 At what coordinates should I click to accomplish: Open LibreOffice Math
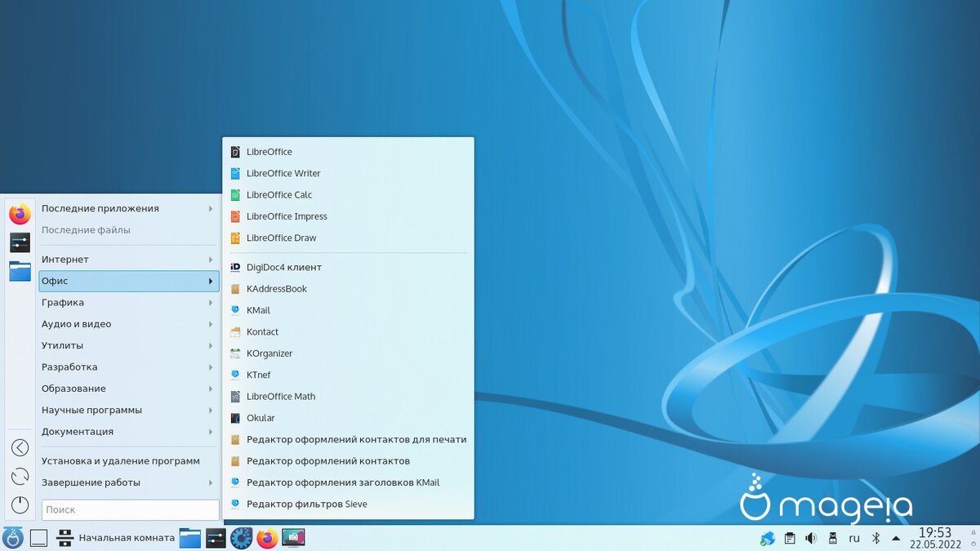[x=348, y=397]
